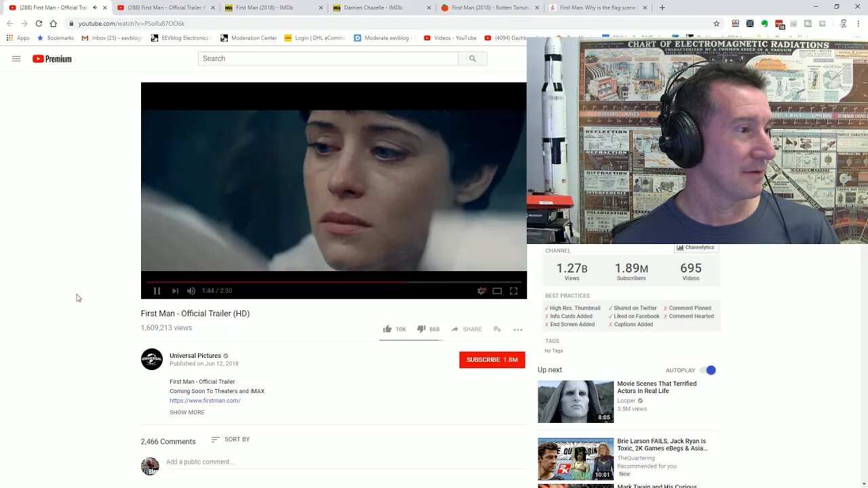Click the address bar URL
The width and height of the screenshot is (868, 488).
click(132, 24)
